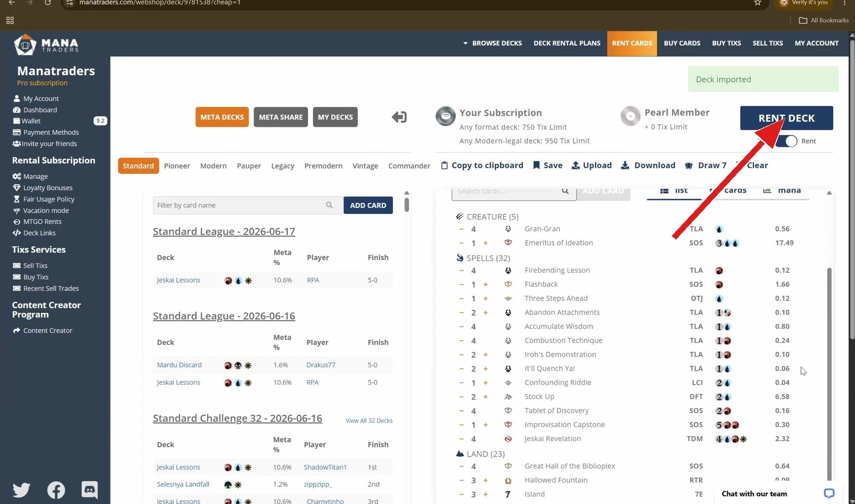Decrease Gran-Gran card quantity
The height and width of the screenshot is (504, 855).
click(x=461, y=229)
